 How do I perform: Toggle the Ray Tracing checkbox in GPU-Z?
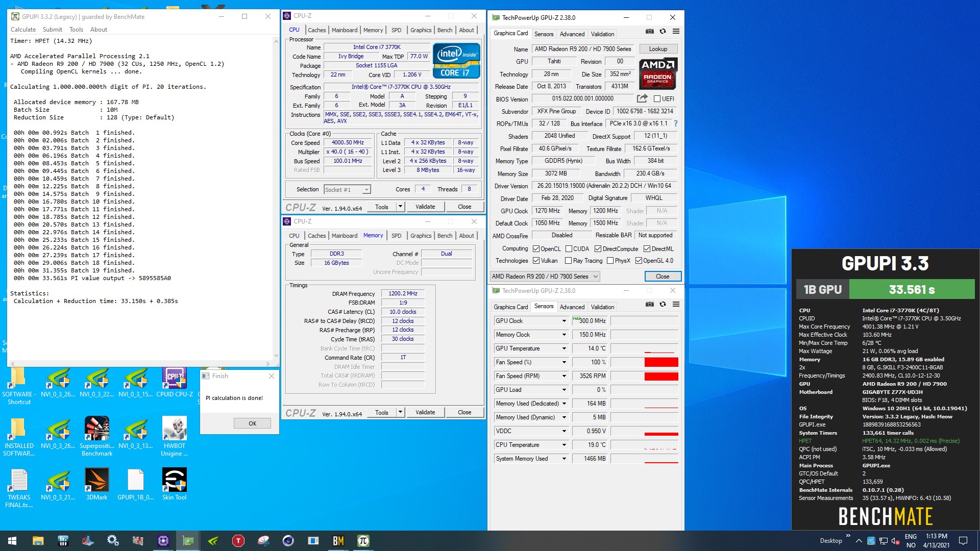(x=568, y=261)
